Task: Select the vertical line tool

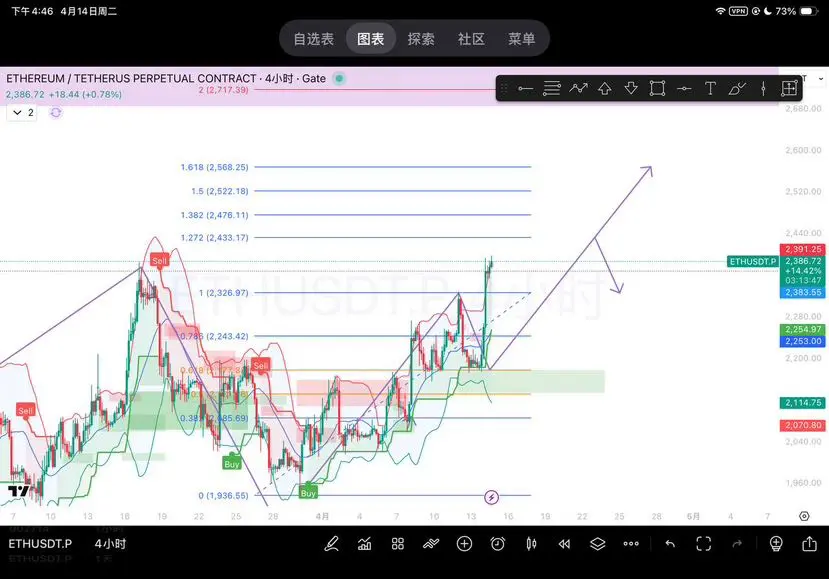Action: 763,88
